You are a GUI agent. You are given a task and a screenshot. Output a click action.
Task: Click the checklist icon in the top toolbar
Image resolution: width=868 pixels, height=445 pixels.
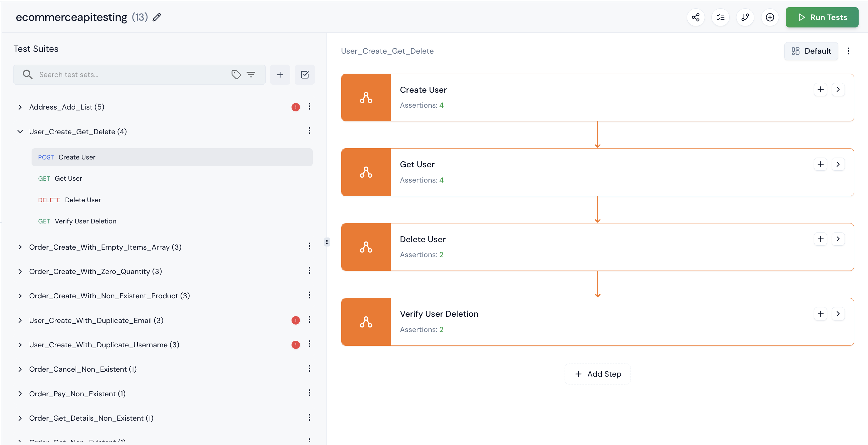[721, 17]
